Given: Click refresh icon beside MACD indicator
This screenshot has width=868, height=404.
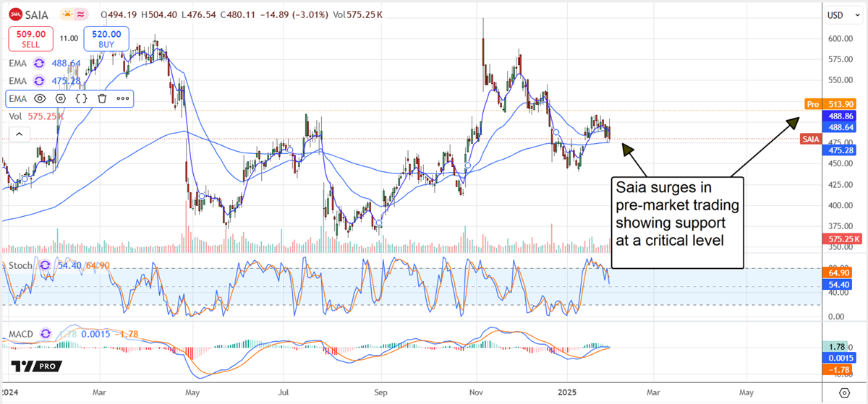Looking at the screenshot, I should [x=47, y=334].
